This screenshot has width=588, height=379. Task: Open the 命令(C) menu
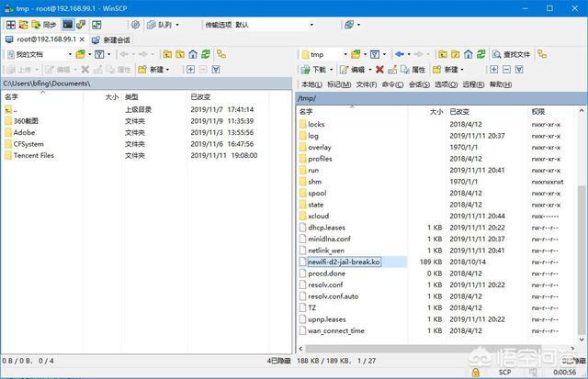(x=392, y=84)
